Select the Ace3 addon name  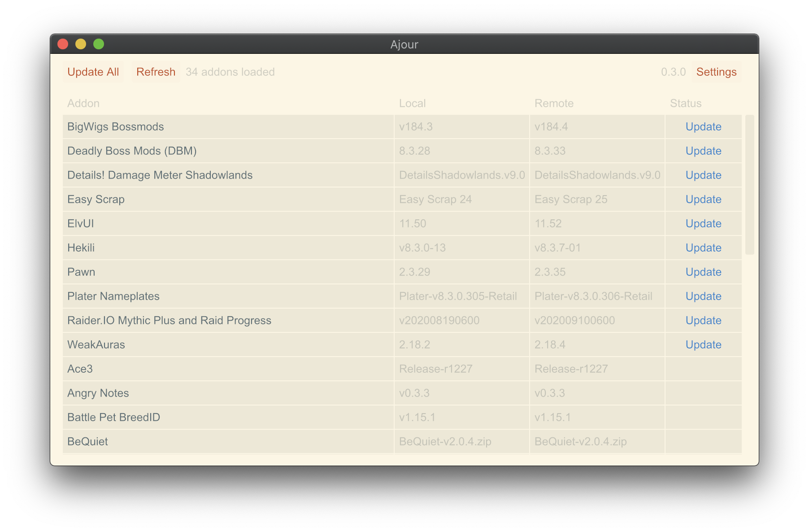coord(80,369)
